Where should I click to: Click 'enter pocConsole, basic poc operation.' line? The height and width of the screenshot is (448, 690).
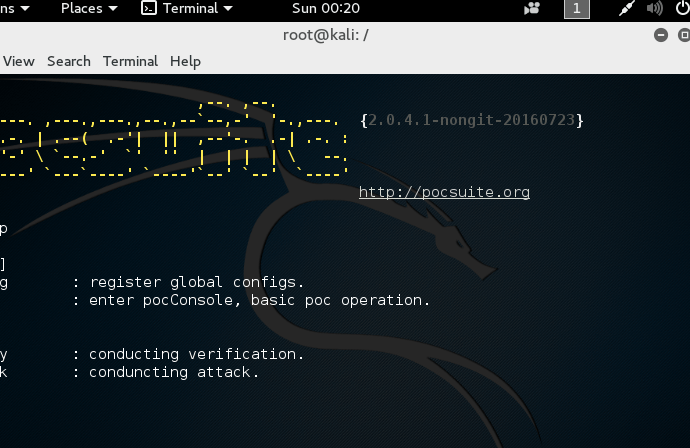point(259,300)
